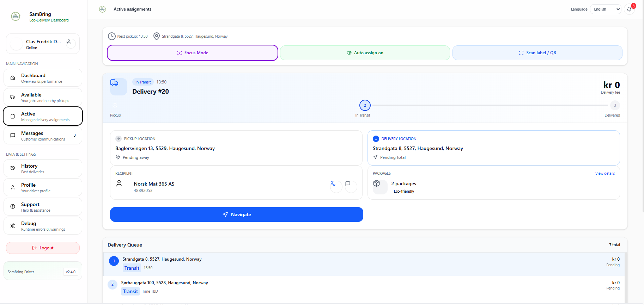This screenshot has height=305, width=644.
Task: Go to Messages in the sidebar
Action: [x=43, y=136]
